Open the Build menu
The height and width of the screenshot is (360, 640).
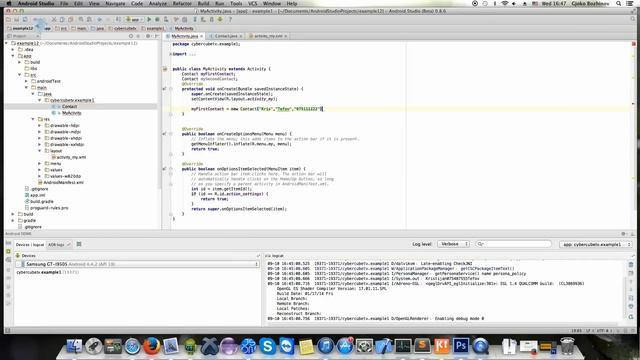(203, 3)
